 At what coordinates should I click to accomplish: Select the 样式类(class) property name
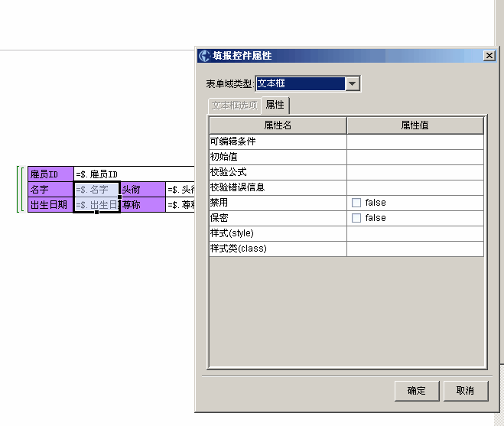tap(278, 249)
